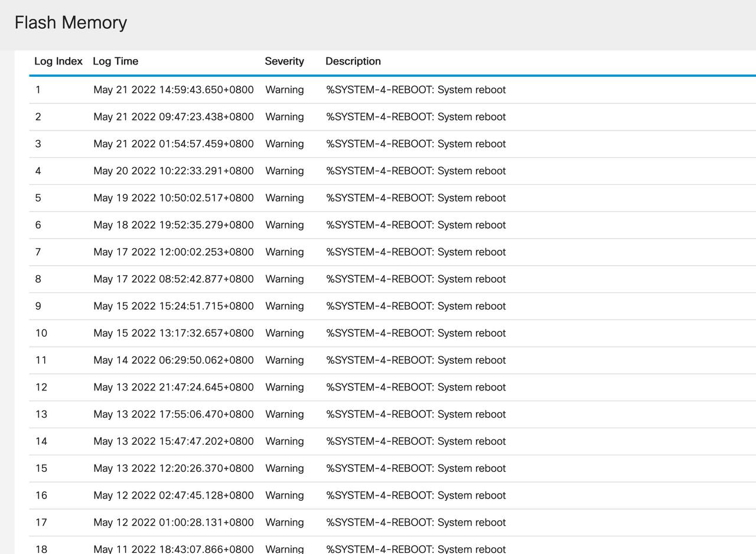Select log time May 15 2022 13:17:32.657+0800
The height and width of the screenshot is (554, 756).
(174, 333)
